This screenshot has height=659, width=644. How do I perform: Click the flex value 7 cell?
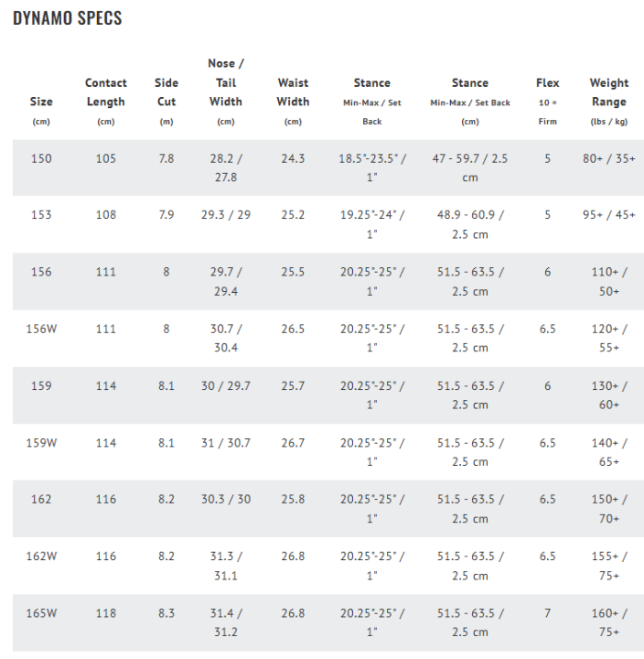pos(547,613)
